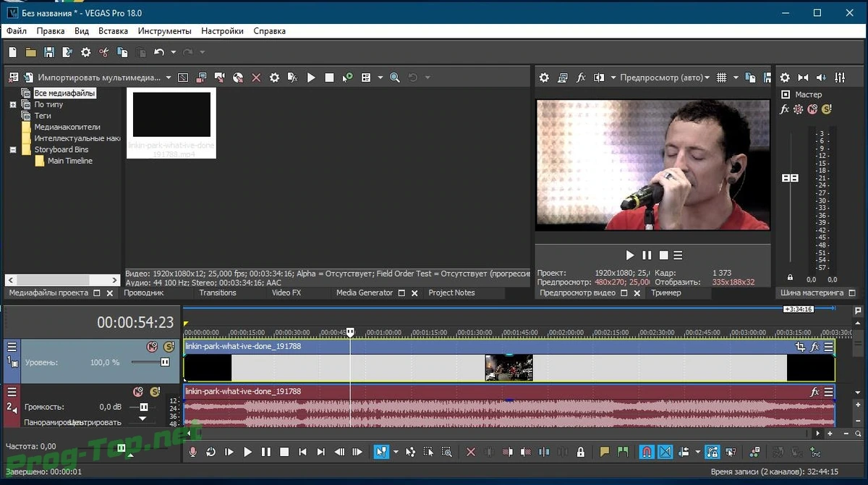
Task: Switch to the Media Generator tab
Action: tap(365, 292)
